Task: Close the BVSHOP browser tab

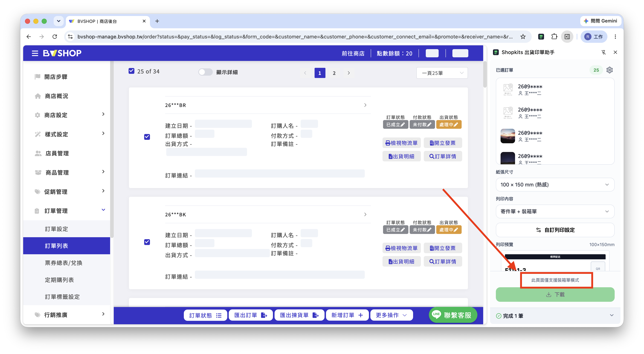Action: [x=144, y=21]
